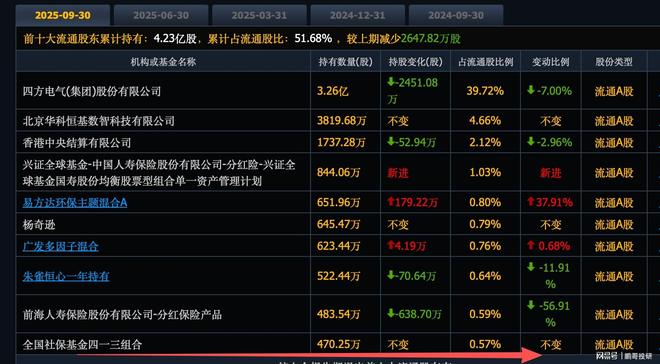The image size is (660, 364).
Task: Select 香港中央结算有限公司 shareholder name
Action: coord(77,143)
